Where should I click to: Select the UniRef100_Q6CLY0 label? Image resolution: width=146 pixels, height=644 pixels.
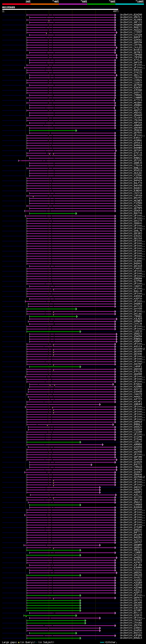tap(131, 75)
